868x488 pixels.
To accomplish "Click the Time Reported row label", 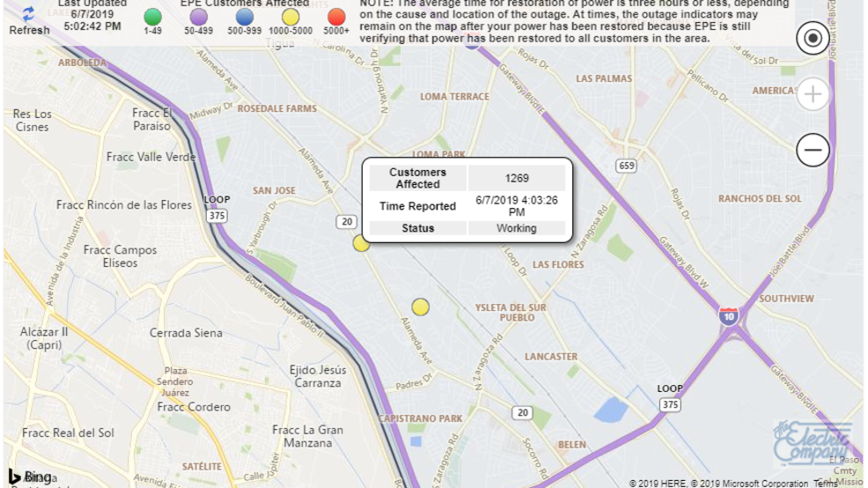I will tap(417, 206).
